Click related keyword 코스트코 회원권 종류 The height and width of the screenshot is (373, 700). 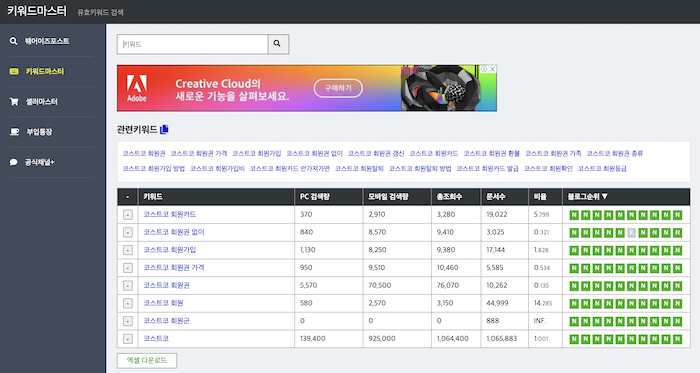click(615, 153)
